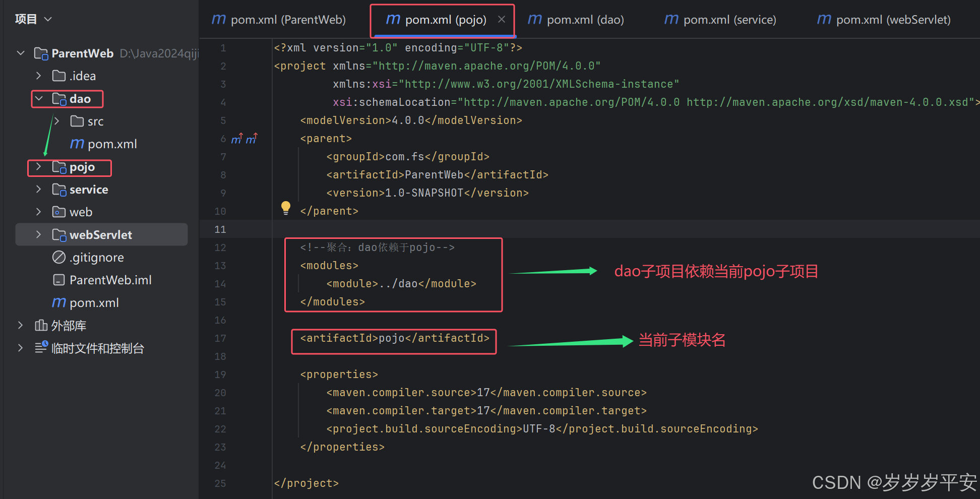
Task: Click Maven icon on pom.xml (ParentWeb) tab
Action: 219,19
